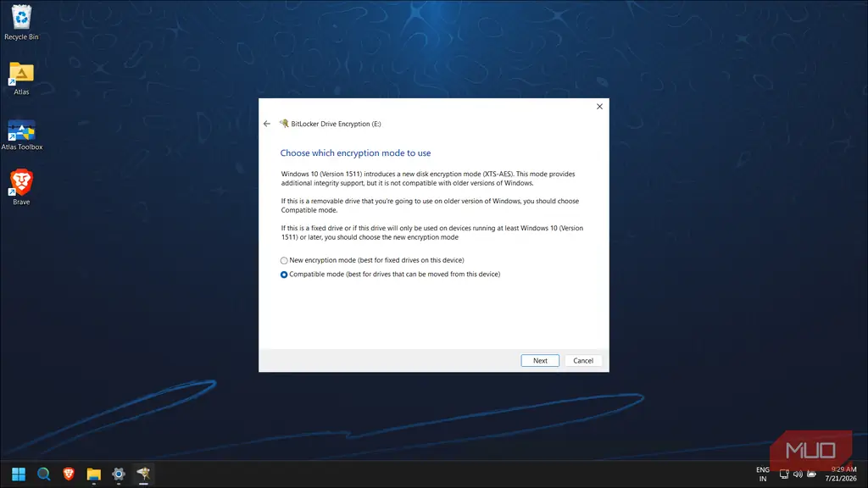Image resolution: width=868 pixels, height=488 pixels.
Task: Cancel the BitLocker wizard
Action: (x=583, y=360)
